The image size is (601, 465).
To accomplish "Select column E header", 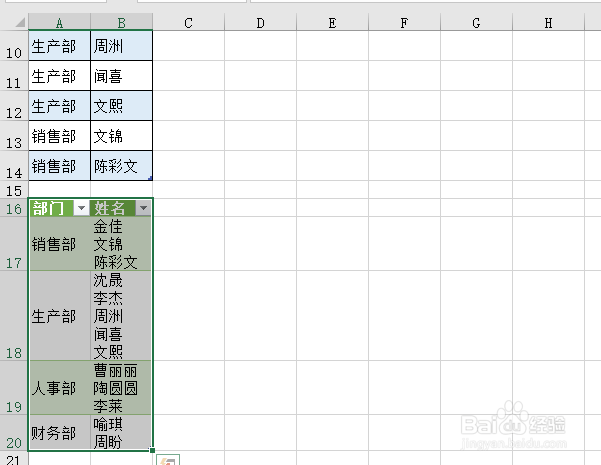I will tap(333, 23).
